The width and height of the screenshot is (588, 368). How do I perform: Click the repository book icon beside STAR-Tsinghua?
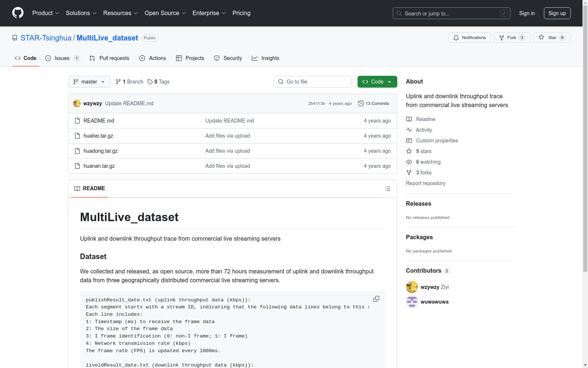(15, 38)
